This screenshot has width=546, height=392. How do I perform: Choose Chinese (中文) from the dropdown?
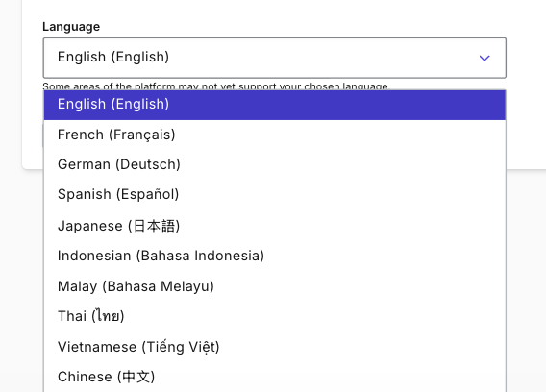[274, 377]
